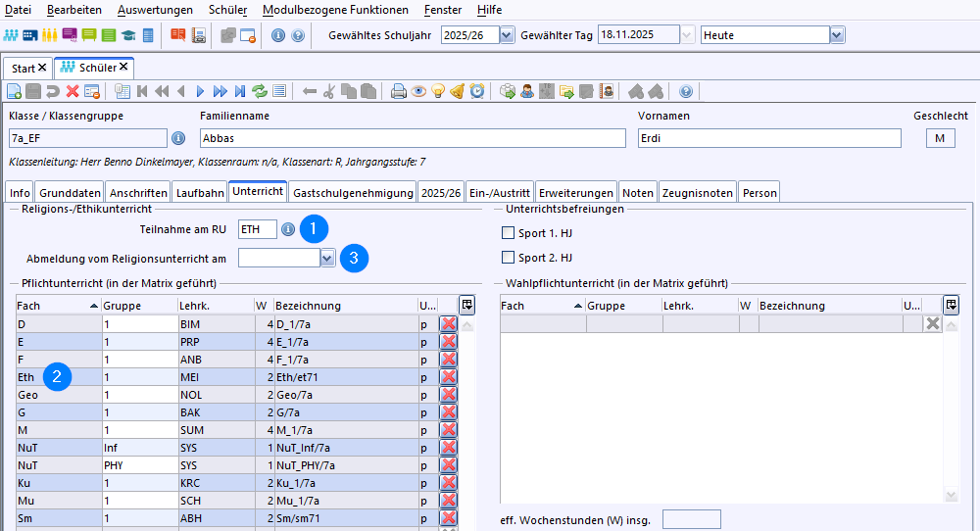This screenshot has height=531, width=980.
Task: Switch to the Laufbahn tab
Action: pos(200,193)
